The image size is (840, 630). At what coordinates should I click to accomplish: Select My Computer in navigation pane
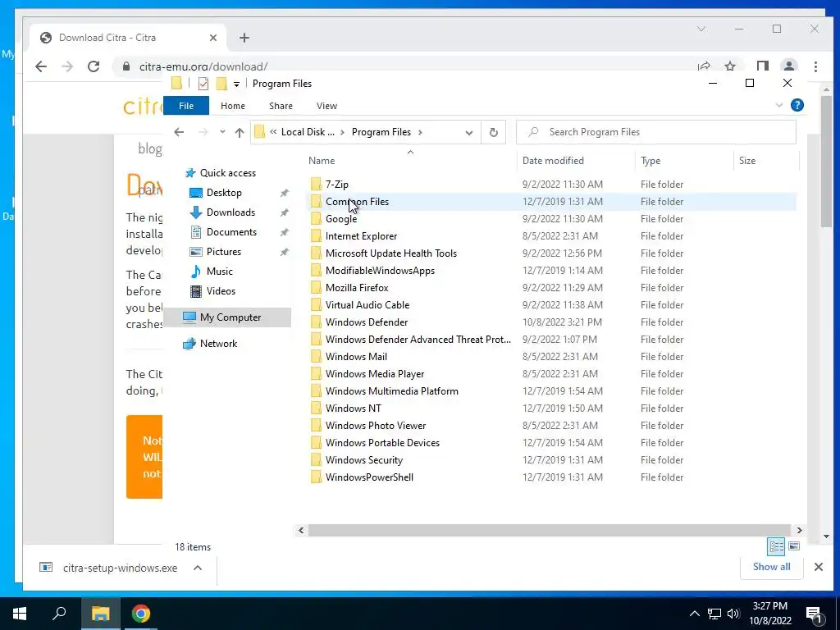(228, 317)
